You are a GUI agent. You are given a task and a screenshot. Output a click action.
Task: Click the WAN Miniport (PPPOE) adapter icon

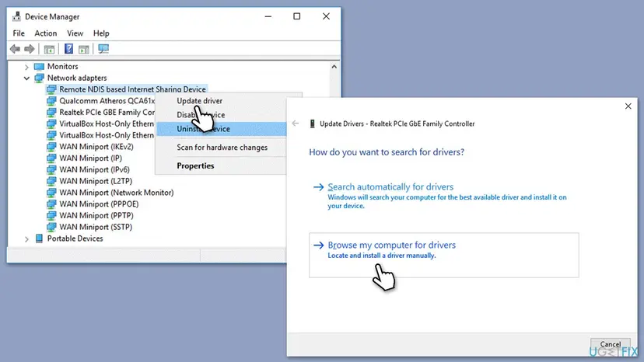pyautogui.click(x=51, y=204)
